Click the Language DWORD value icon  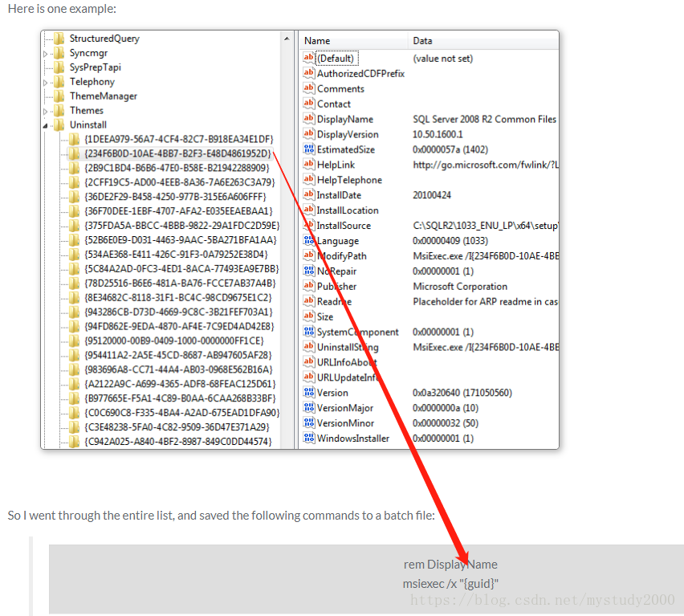(309, 240)
